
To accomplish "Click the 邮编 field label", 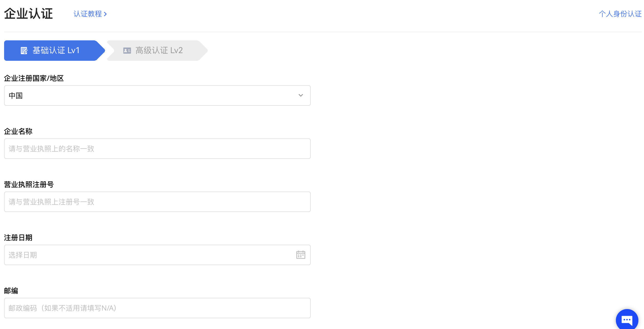I will coord(11,291).
